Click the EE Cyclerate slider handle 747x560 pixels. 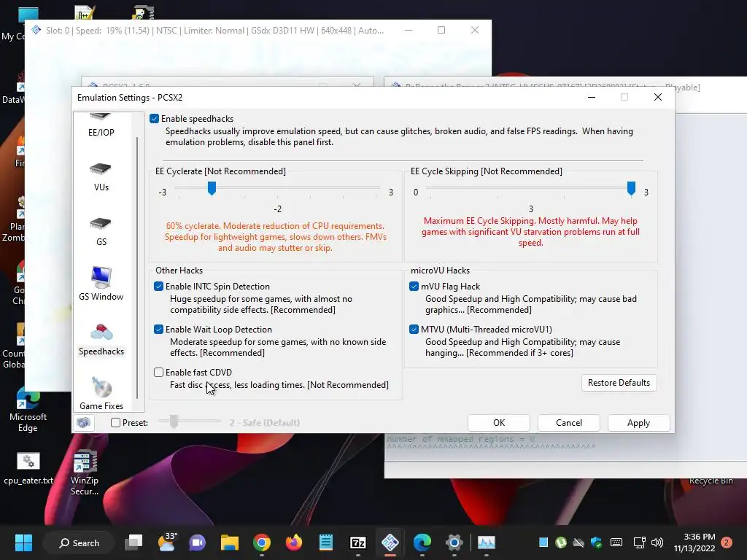[x=212, y=189]
